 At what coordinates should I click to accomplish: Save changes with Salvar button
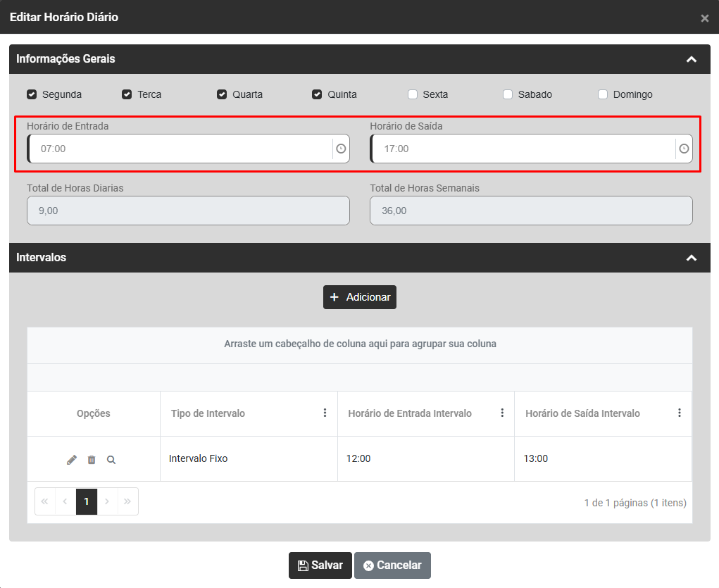pyautogui.click(x=320, y=565)
